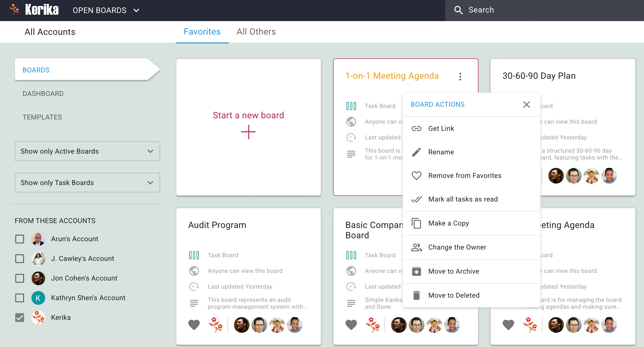Select Mark all tasks as read
Image resolution: width=644 pixels, height=347 pixels.
tap(472, 199)
